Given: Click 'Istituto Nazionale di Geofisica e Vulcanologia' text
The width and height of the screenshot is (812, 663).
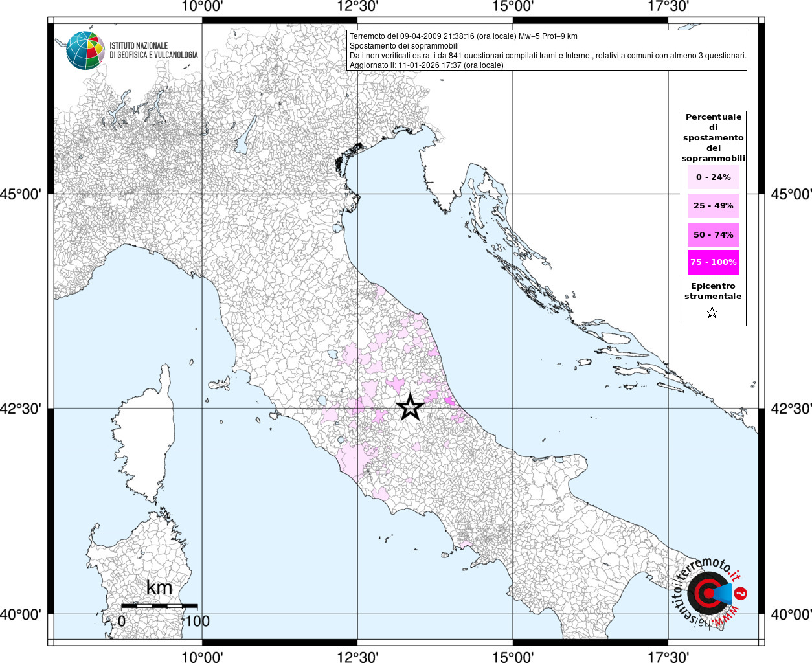Looking at the screenshot, I should pyautogui.click(x=153, y=51).
